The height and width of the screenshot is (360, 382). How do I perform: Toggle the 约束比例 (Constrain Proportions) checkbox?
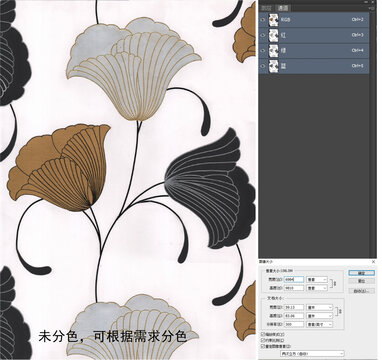263,340
